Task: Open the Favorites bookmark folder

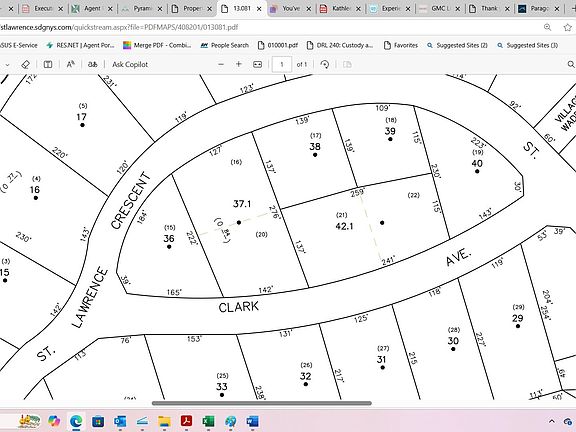Action: [x=401, y=45]
